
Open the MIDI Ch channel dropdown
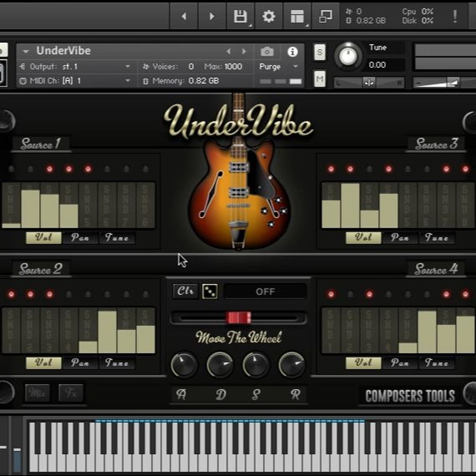point(75,81)
